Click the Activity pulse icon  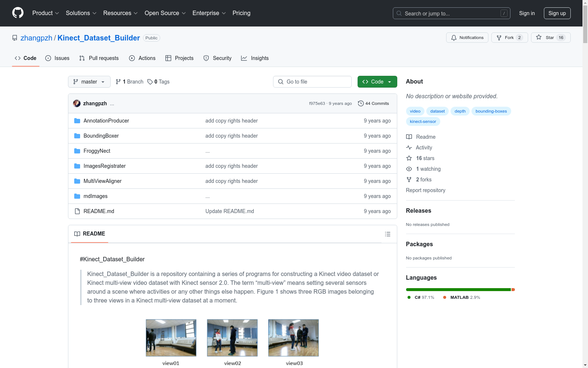coord(409,148)
